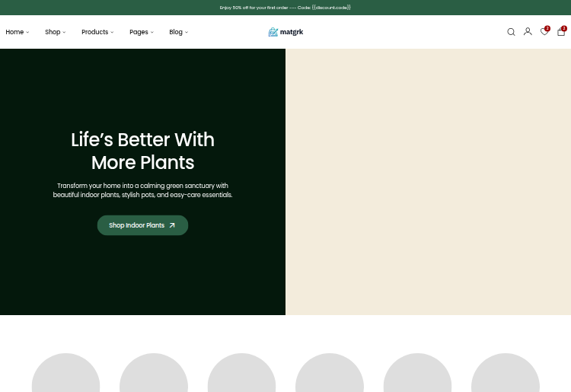Click the matgrk logo

tap(285, 32)
